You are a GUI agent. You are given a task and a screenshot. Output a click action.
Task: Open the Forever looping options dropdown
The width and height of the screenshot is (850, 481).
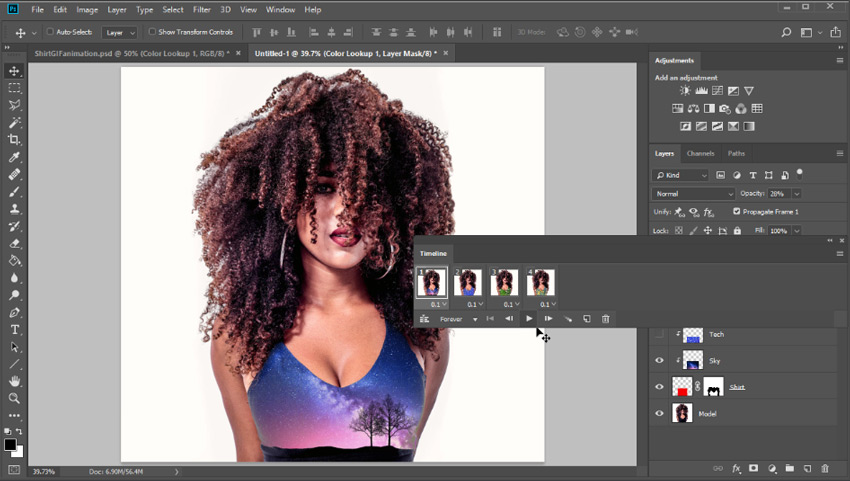point(458,319)
